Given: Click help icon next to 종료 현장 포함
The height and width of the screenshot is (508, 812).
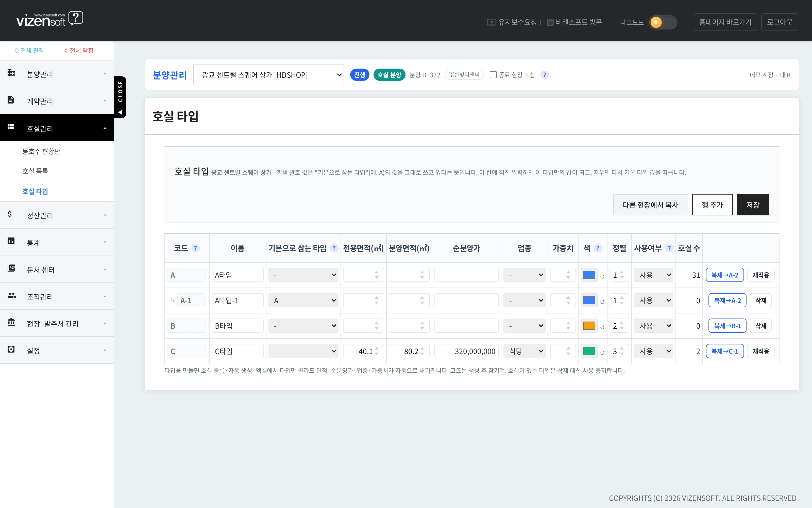Looking at the screenshot, I should click(x=545, y=75).
